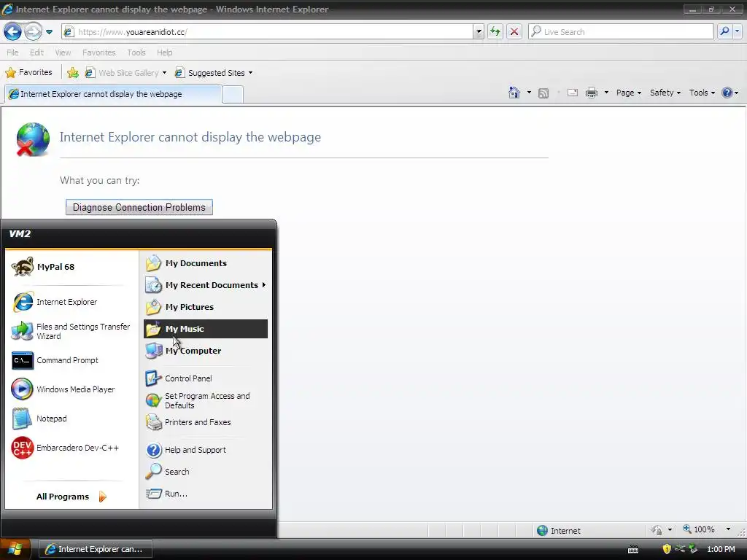Open the highlighted My Music folder
The image size is (747, 560).
(x=205, y=329)
